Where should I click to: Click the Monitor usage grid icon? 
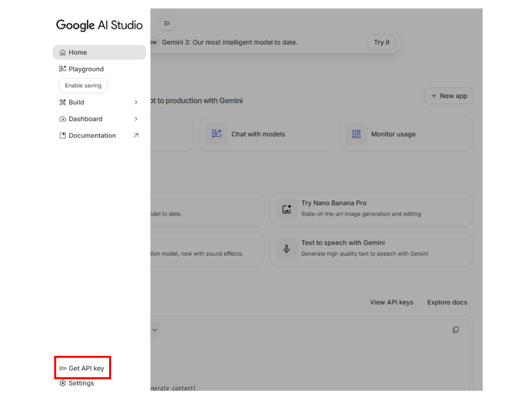point(356,134)
